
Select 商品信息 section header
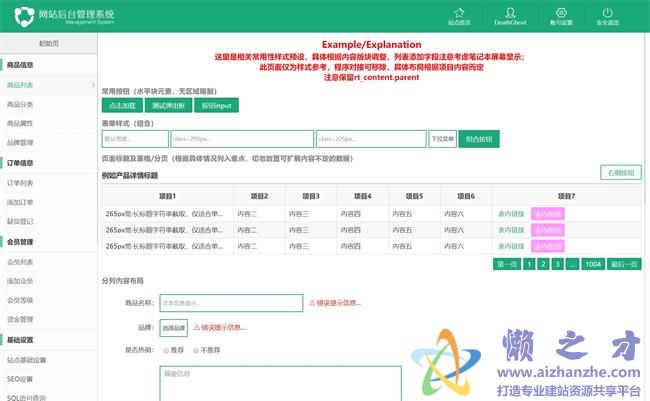[x=20, y=65]
